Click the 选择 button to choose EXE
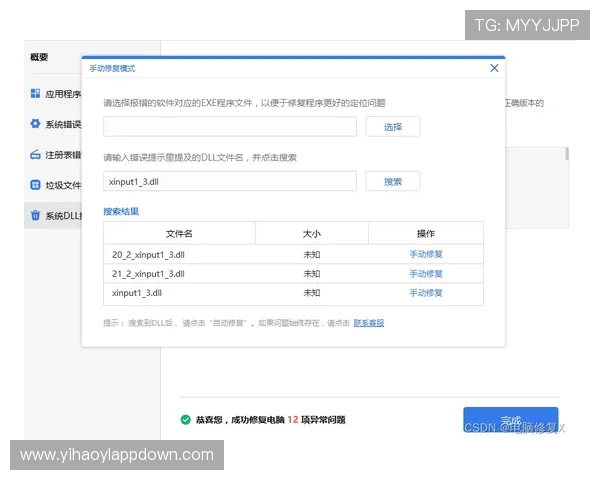 tap(393, 127)
